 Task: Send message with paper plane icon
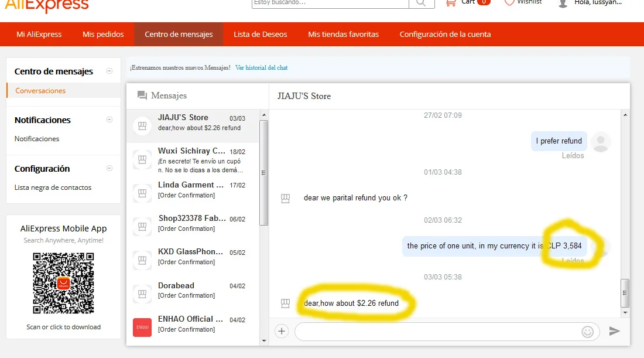(614, 331)
